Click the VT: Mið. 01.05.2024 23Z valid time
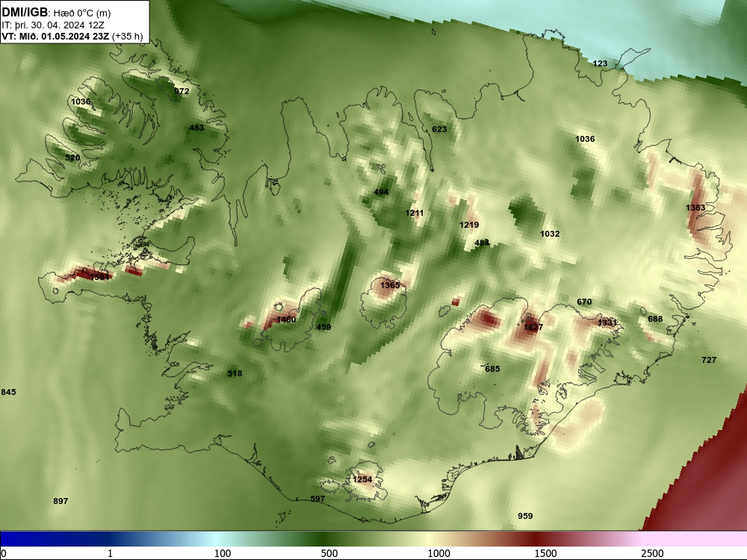This screenshot has height=560, width=747. pos(56,37)
